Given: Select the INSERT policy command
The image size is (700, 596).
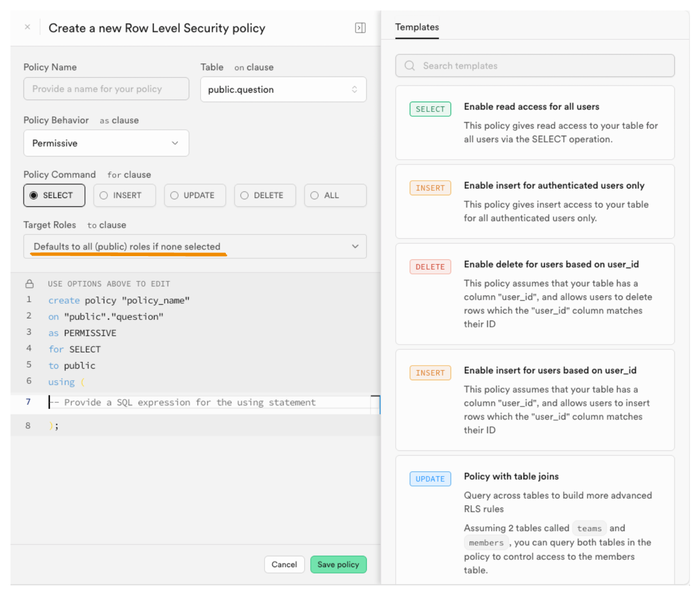Looking at the screenshot, I should click(125, 195).
